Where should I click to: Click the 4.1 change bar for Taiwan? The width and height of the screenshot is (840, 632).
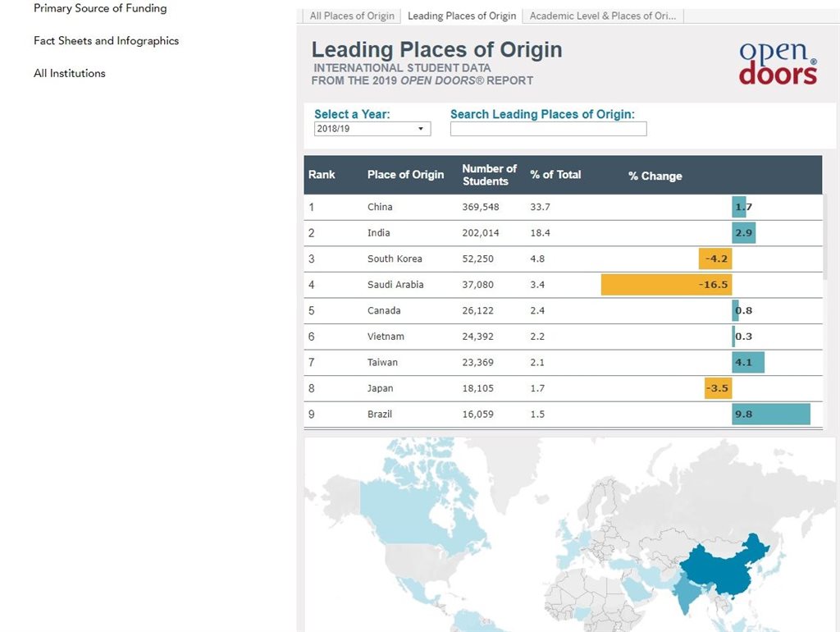coord(748,362)
